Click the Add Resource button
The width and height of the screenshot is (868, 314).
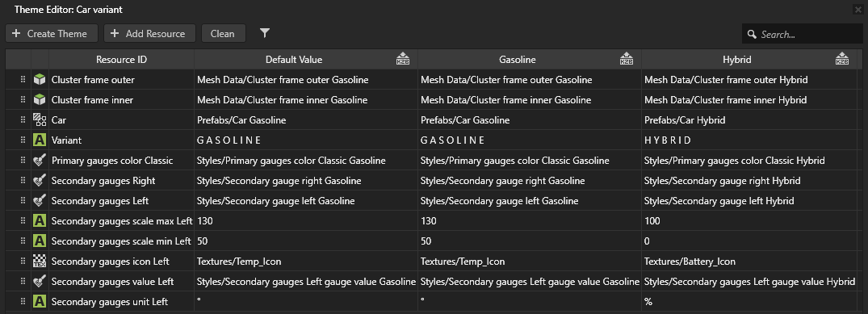pyautogui.click(x=149, y=34)
